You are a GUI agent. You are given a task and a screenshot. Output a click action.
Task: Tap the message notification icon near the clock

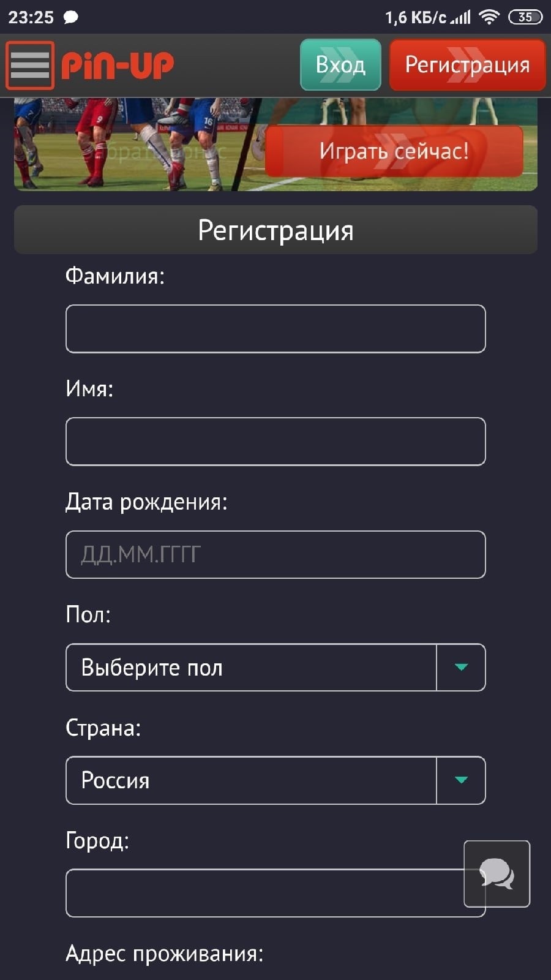(69, 17)
